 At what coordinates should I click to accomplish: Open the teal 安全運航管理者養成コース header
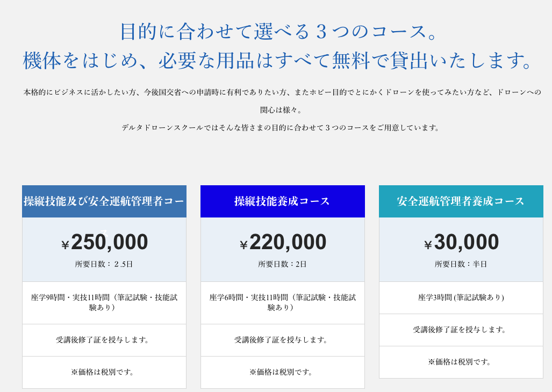pyautogui.click(x=461, y=201)
